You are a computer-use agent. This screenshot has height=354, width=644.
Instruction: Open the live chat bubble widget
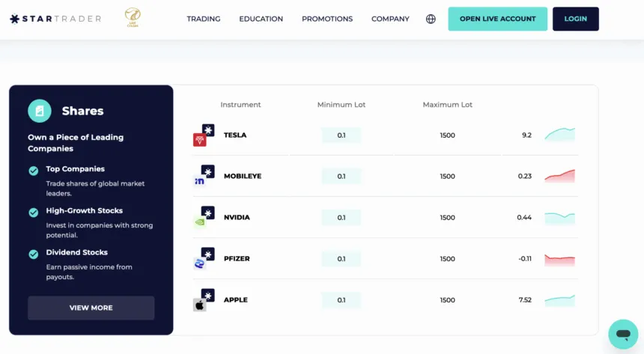tap(622, 333)
